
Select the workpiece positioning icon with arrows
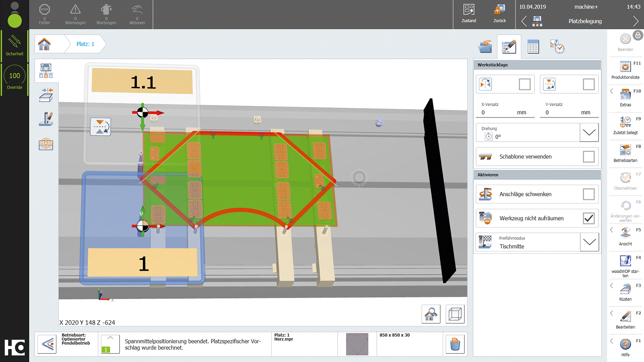point(45,95)
